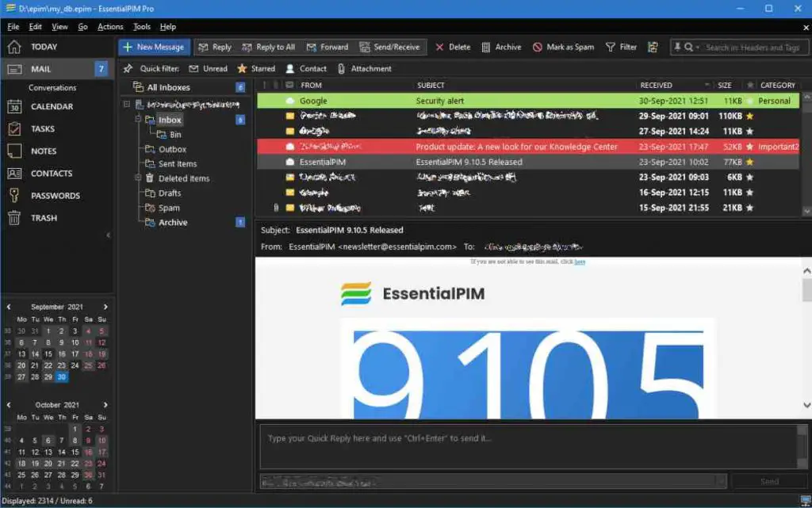Viewport: 812px width, 508px height.
Task: Click the Mark as Spam icon
Action: tap(538, 47)
